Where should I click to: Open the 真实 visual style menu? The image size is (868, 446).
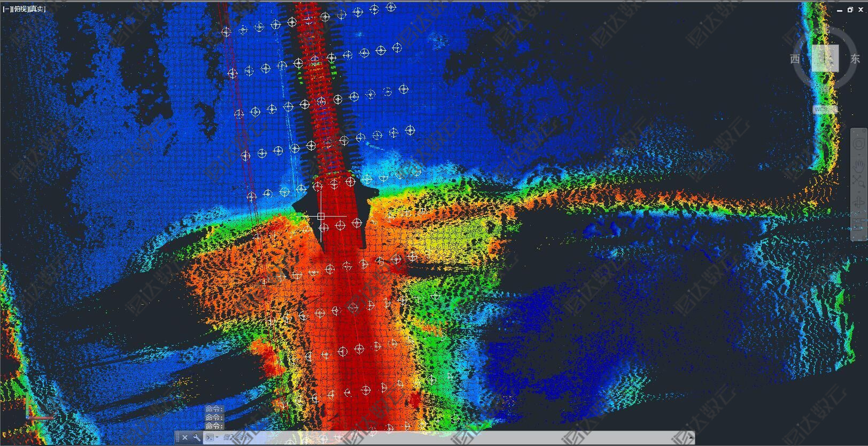(37, 9)
